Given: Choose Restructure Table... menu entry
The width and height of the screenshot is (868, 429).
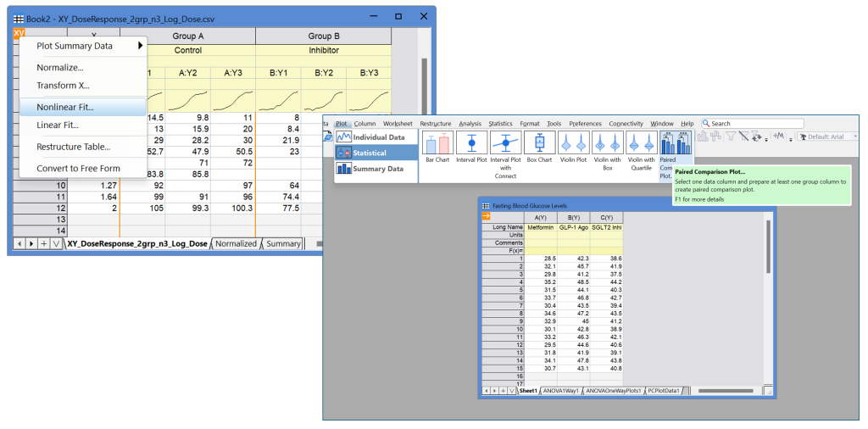Looking at the screenshot, I should pyautogui.click(x=83, y=147).
